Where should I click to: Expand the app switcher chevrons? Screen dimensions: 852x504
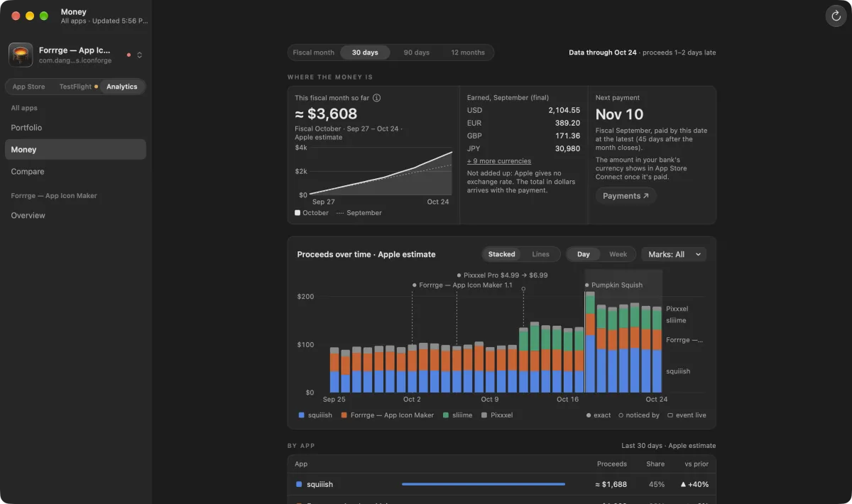pyautogui.click(x=140, y=55)
